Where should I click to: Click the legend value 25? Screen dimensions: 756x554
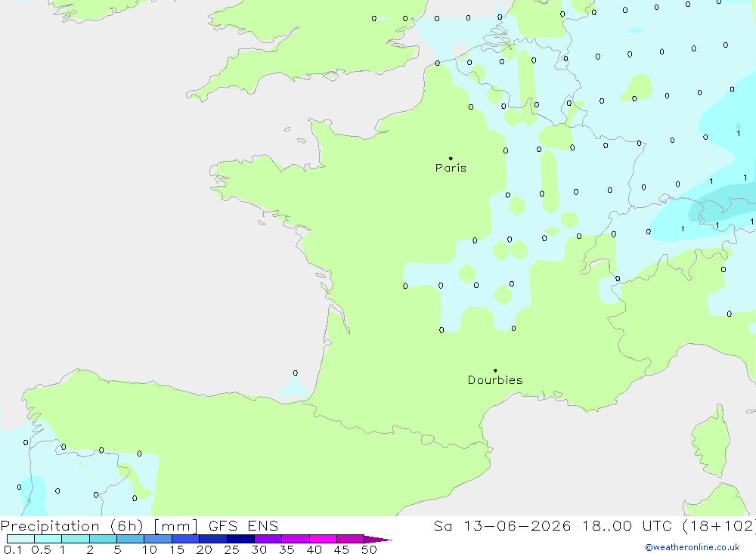[x=232, y=549]
